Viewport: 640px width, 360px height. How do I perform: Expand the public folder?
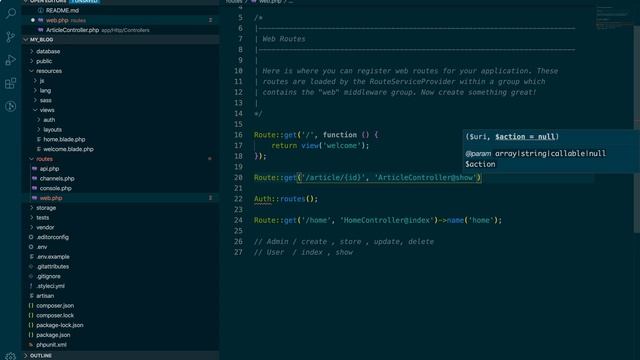pyautogui.click(x=32, y=61)
